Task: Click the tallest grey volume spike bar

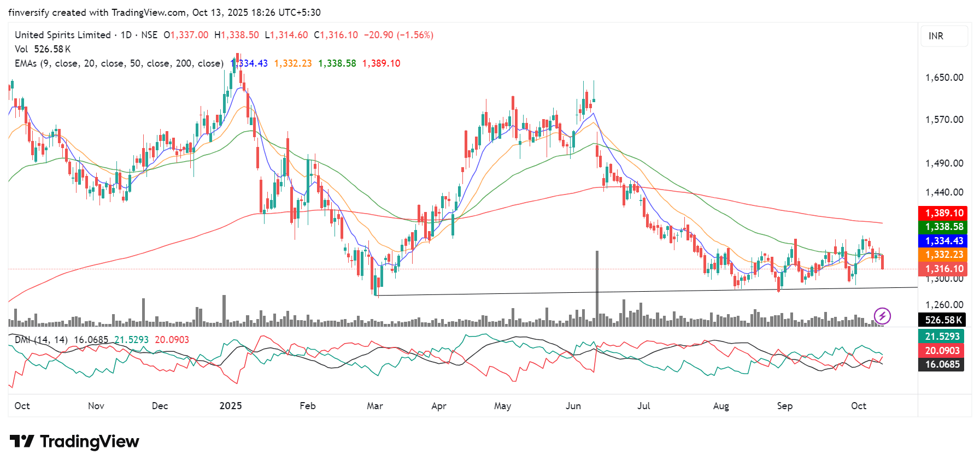Action: point(597,288)
